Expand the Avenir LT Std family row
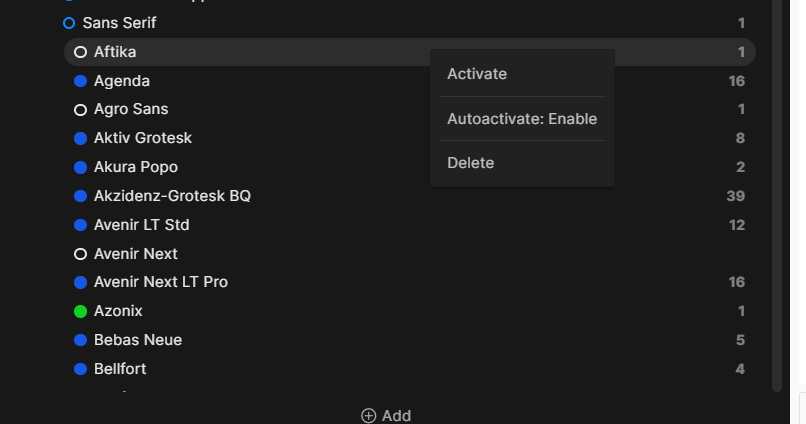This screenshot has height=424, width=806. 141,225
